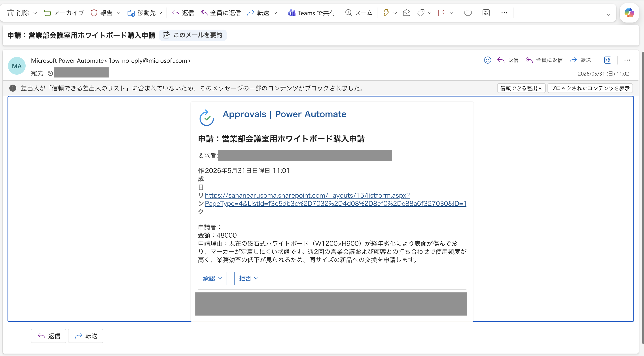Open the Report (報告) dropdown arrow
This screenshot has width=644, height=356.
click(x=119, y=13)
